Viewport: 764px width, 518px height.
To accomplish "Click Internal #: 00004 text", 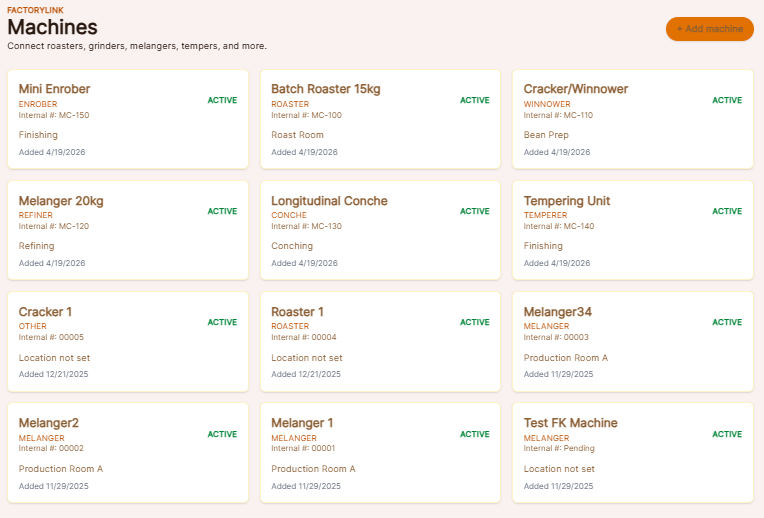I will 304,337.
